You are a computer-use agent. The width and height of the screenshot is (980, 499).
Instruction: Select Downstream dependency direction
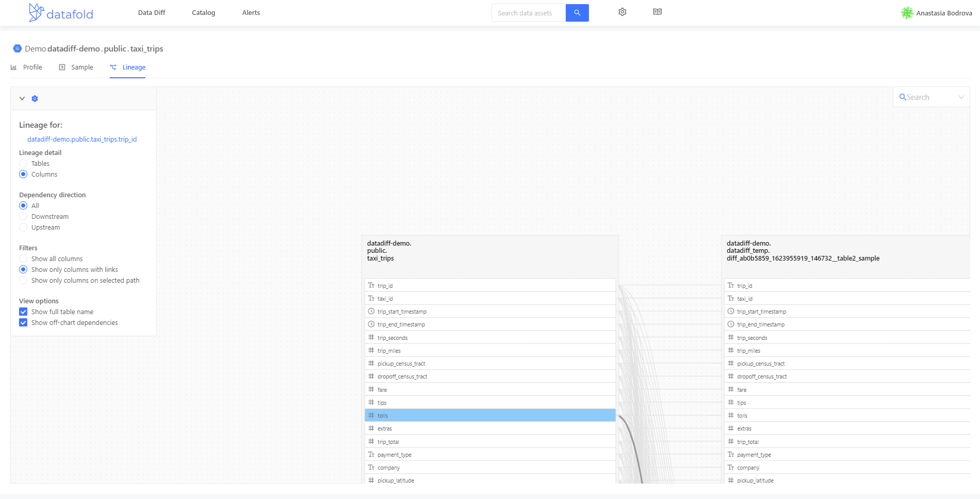tap(23, 216)
